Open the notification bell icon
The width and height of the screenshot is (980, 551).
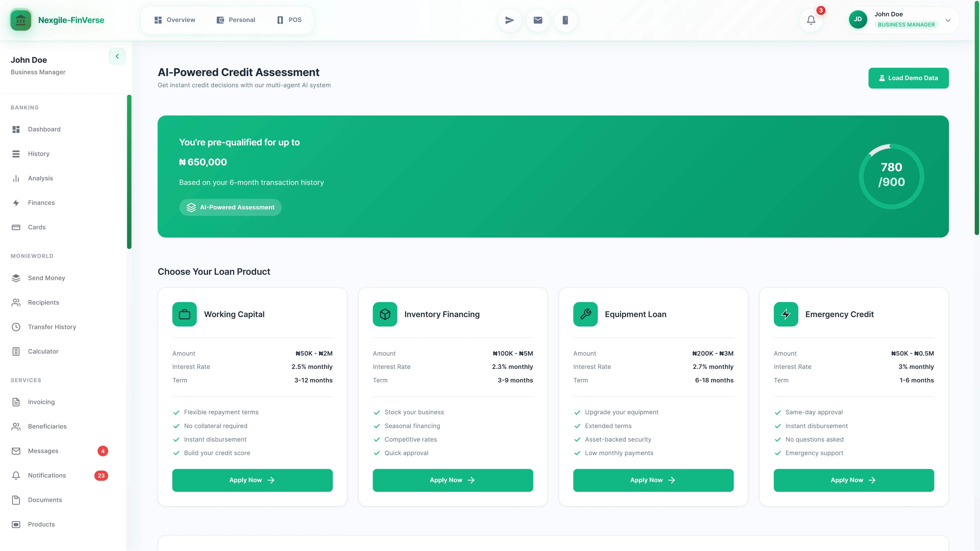coord(811,20)
